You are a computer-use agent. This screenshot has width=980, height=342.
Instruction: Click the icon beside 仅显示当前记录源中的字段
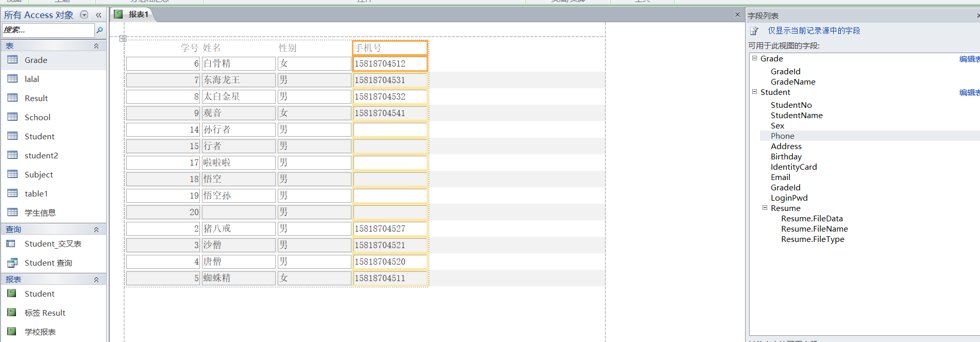point(754,31)
